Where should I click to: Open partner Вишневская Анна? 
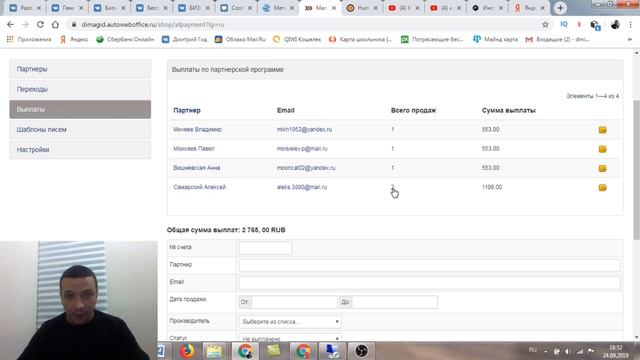click(197, 168)
